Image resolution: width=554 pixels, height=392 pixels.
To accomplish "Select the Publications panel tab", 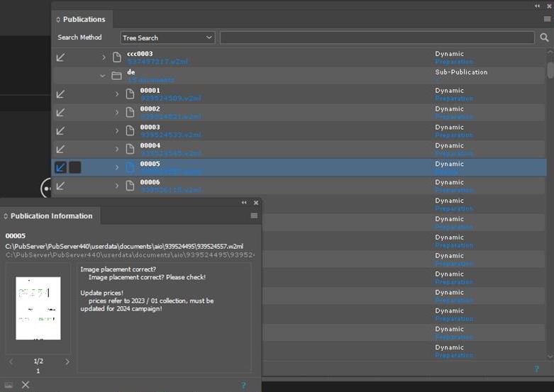I will pyautogui.click(x=82, y=19).
